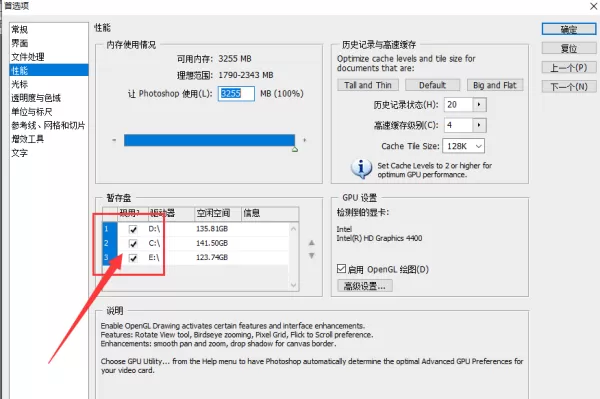Close the preferences dialog window

[594, 5]
